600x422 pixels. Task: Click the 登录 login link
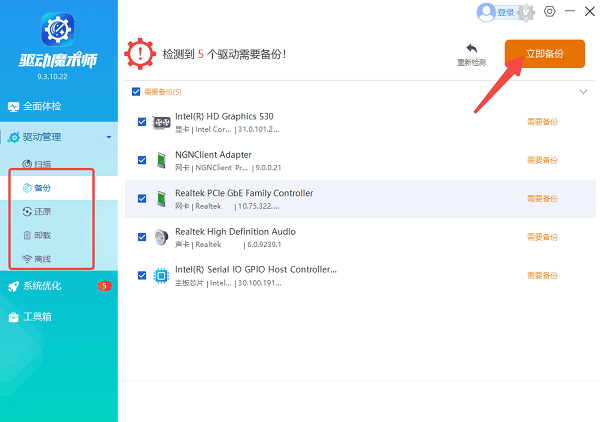(505, 13)
